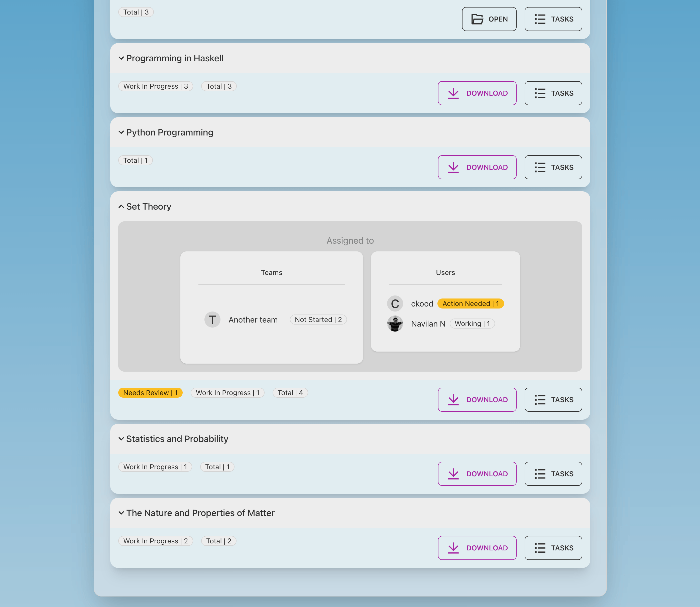Click Navilan N's profile photo

coord(395,324)
